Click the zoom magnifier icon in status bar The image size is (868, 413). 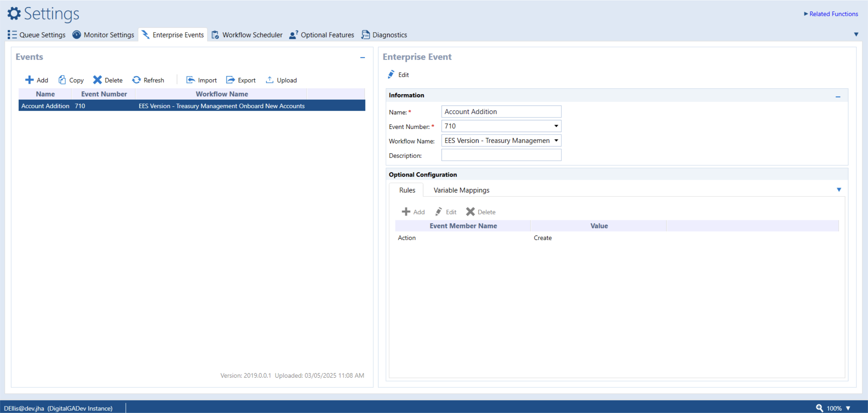[x=820, y=408]
